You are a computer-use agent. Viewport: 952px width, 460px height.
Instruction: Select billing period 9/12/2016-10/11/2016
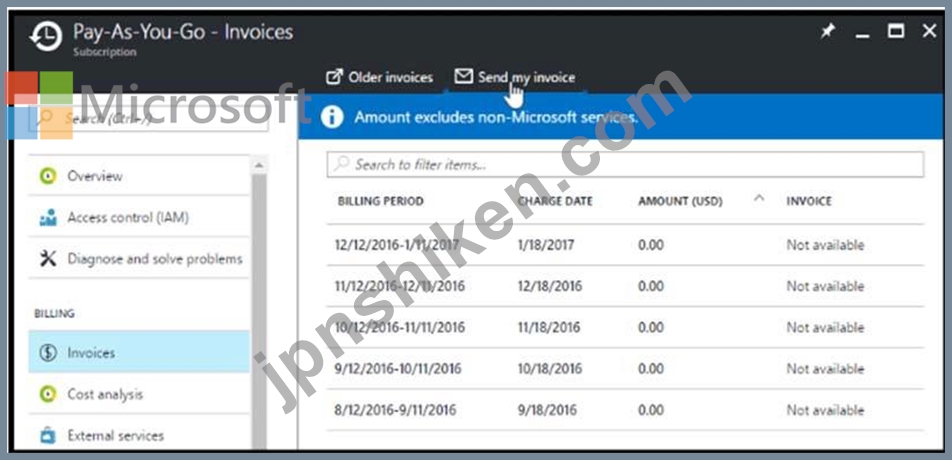[398, 368]
